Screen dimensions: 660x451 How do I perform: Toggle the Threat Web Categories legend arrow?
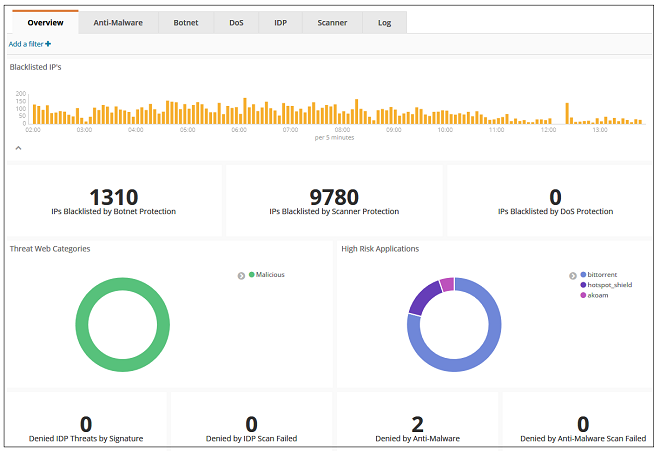click(x=241, y=274)
